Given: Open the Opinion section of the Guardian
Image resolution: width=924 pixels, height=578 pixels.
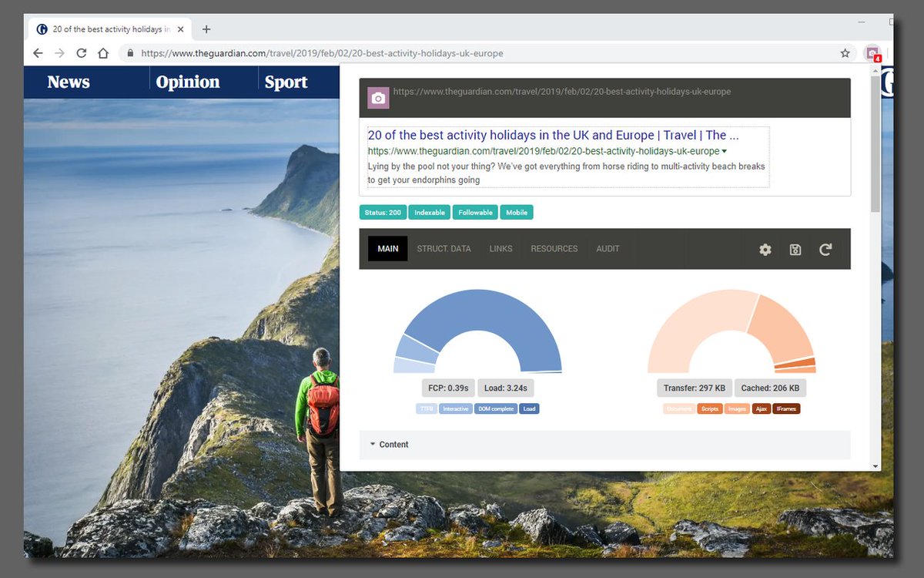Looking at the screenshot, I should point(188,82).
